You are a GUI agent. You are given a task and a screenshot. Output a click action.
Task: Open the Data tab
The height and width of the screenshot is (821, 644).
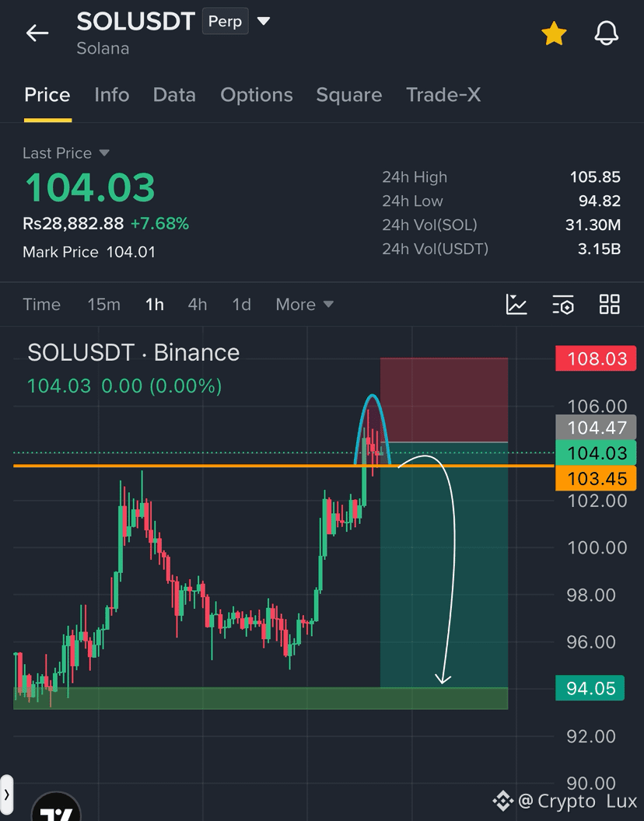point(174,95)
